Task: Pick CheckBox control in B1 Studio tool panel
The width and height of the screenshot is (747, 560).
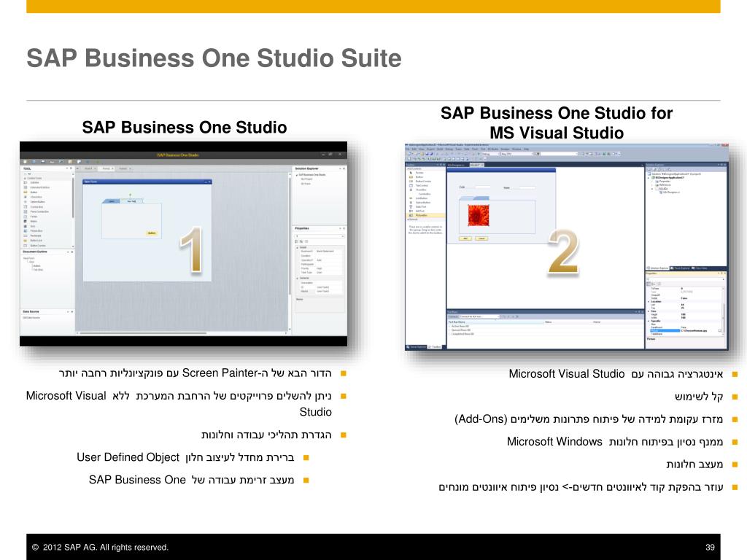Action: click(34, 197)
